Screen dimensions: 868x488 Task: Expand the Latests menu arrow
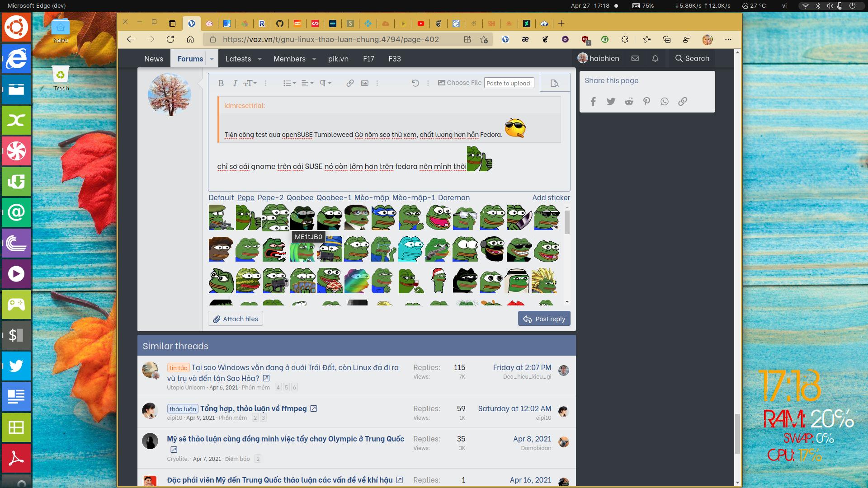point(259,59)
